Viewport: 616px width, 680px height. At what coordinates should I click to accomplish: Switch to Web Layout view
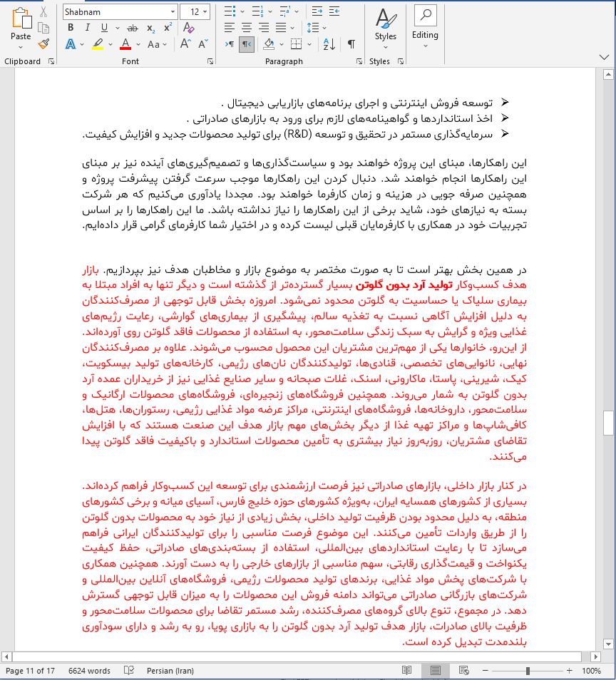pyautogui.click(x=463, y=671)
